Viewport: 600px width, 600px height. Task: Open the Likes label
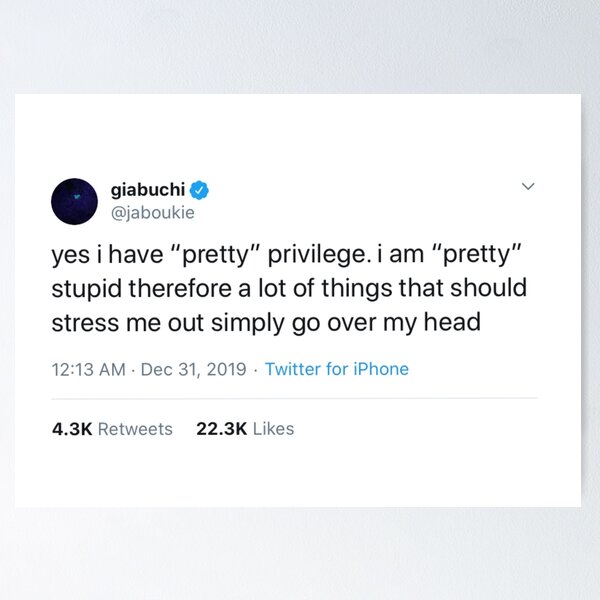pyautogui.click(x=273, y=428)
